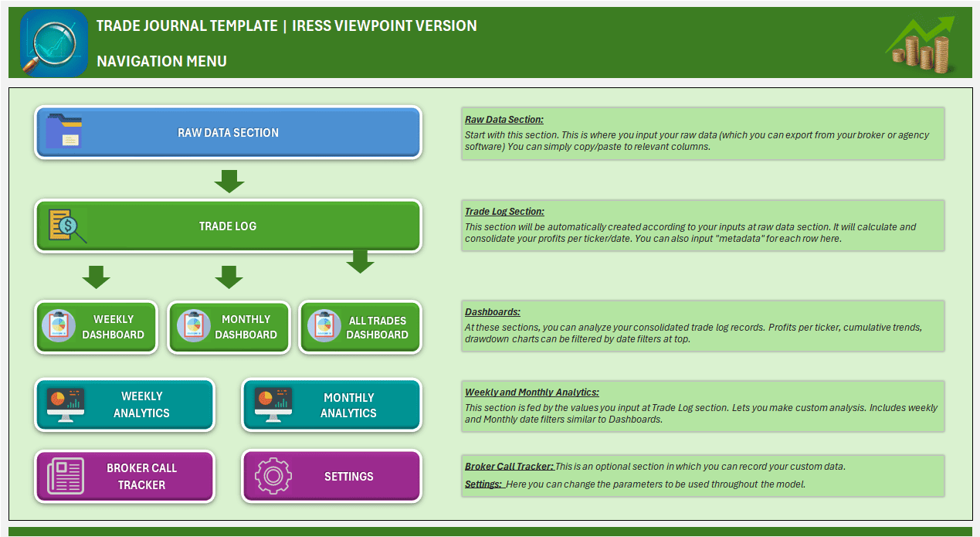This screenshot has height=537, width=980.
Task: Click the text 'Start with this section.'
Action: coord(513,135)
